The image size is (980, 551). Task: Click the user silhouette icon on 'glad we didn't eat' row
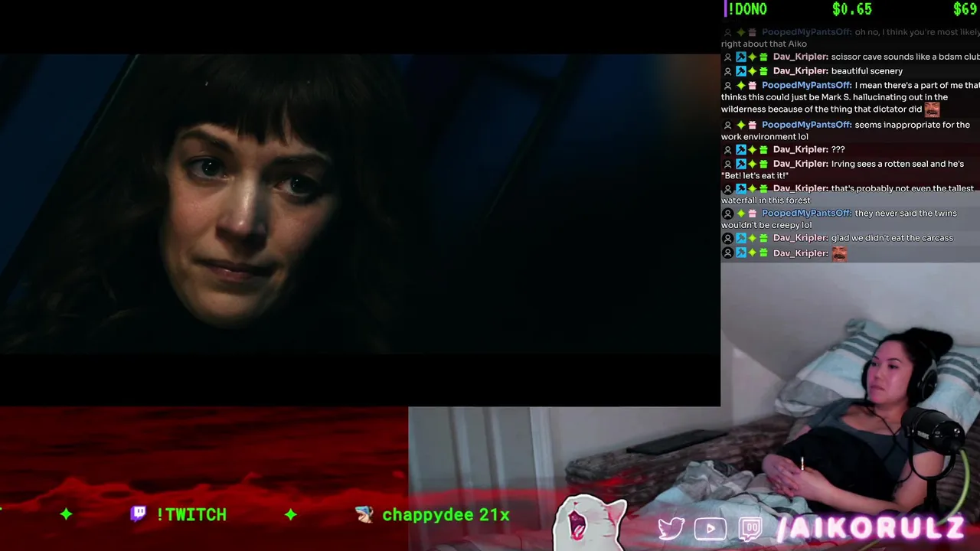click(x=727, y=238)
